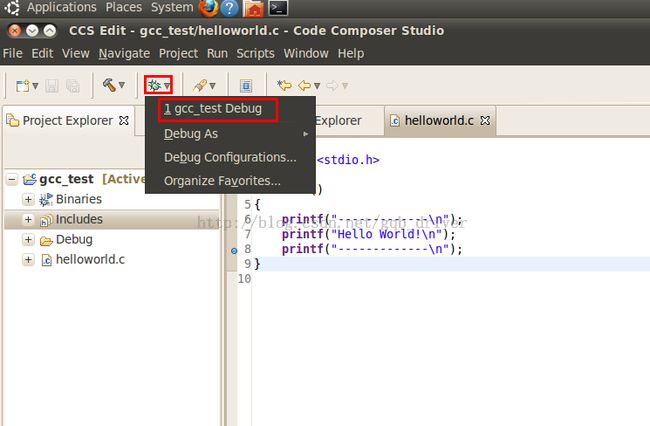Click the Save All toolbar icon
This screenshot has height=426, width=650.
[x=73, y=86]
